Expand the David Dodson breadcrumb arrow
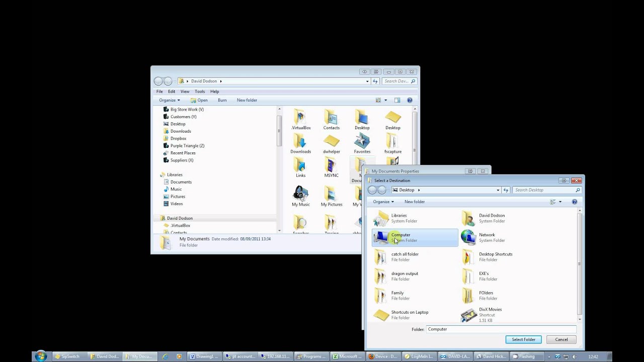The height and width of the screenshot is (362, 644). [221, 81]
